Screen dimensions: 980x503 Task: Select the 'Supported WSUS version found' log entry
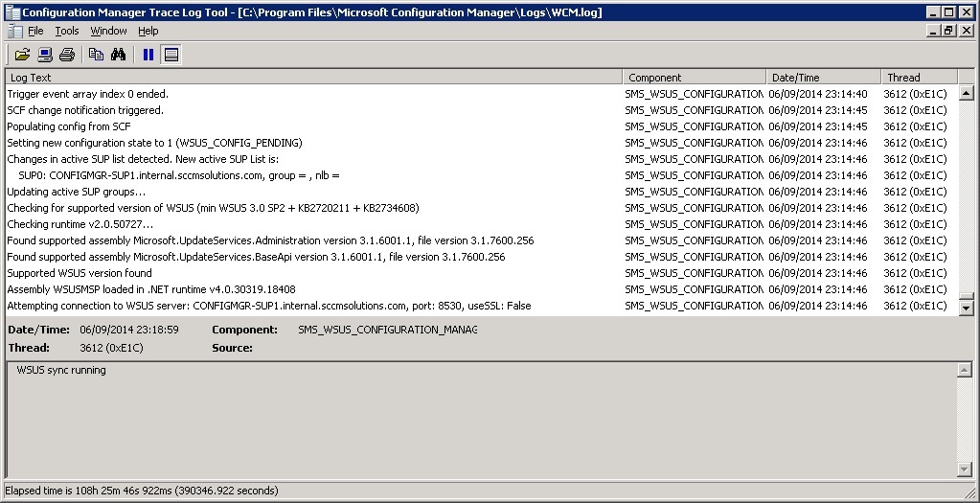click(x=80, y=273)
